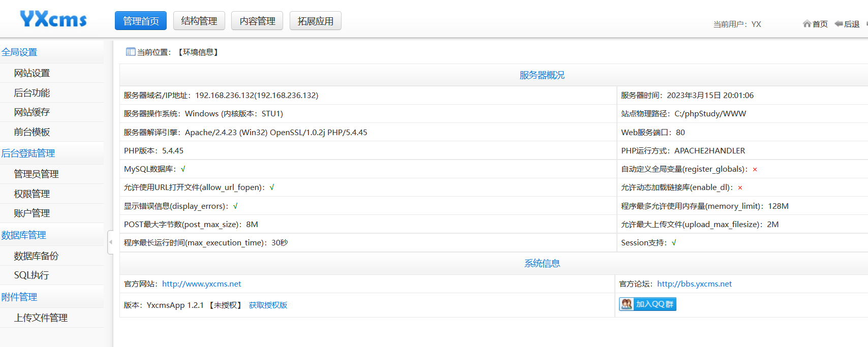Image resolution: width=868 pixels, height=347 pixels.
Task: Open 上传文件管理 in the sidebar
Action: tap(41, 318)
